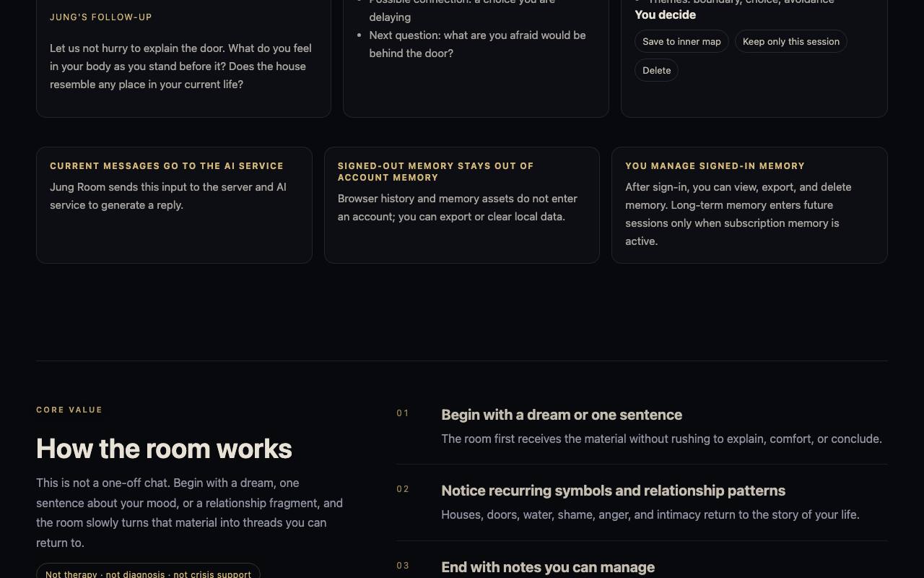Open the You manage signed-in memory card
924x578 pixels.
click(x=749, y=205)
